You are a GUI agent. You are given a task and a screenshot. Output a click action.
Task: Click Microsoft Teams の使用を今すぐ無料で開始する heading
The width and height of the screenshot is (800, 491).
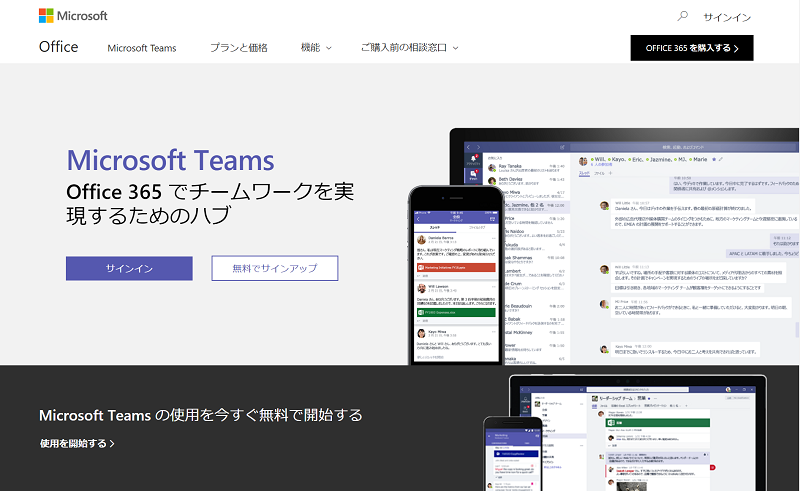(x=201, y=415)
